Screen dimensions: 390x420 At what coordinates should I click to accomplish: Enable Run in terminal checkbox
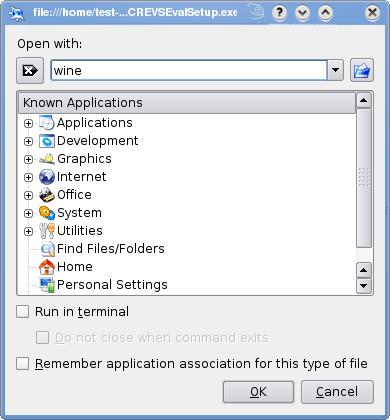pyautogui.click(x=23, y=312)
